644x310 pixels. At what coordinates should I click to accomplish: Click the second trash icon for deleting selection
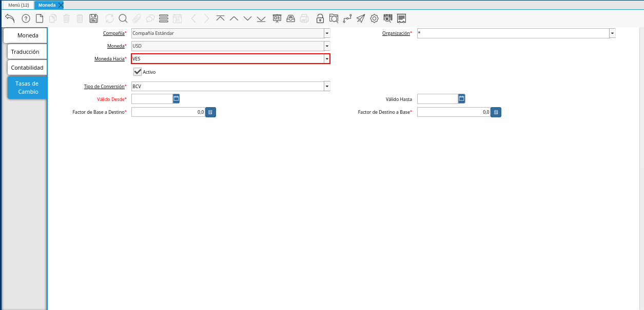[80, 18]
